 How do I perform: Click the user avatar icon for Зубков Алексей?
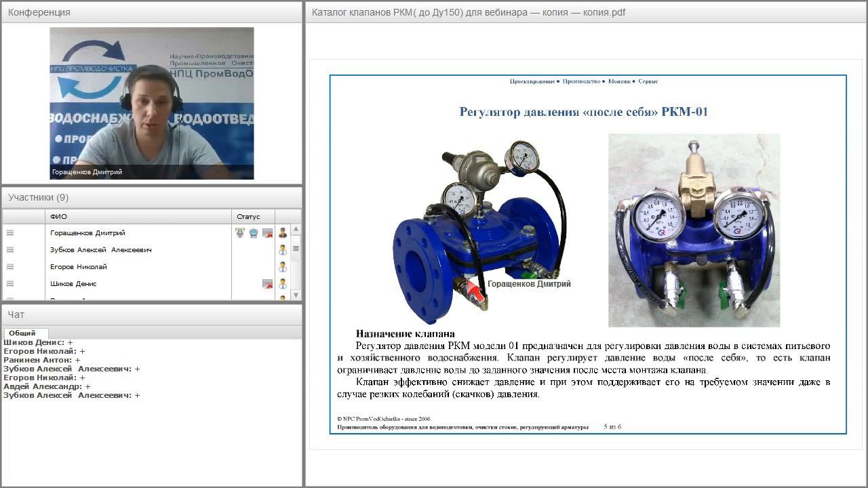click(x=283, y=249)
